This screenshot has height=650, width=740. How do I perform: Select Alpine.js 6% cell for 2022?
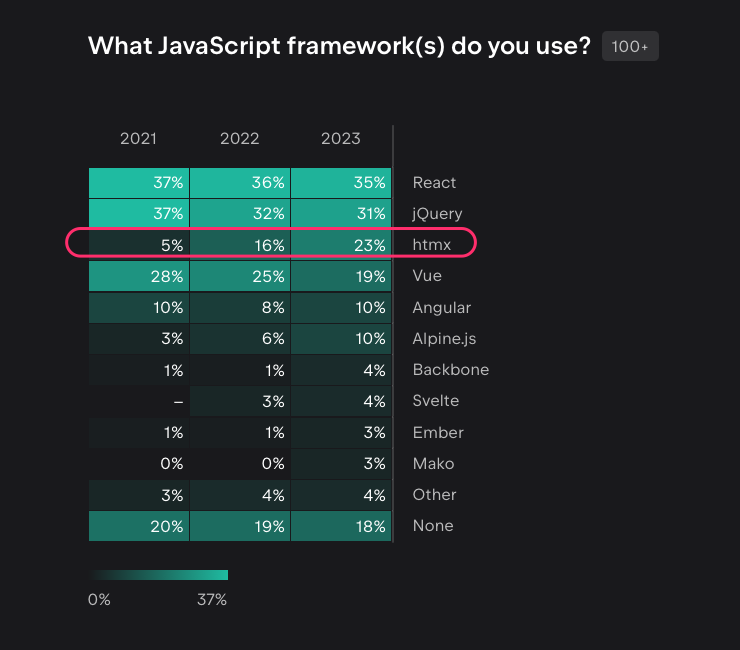point(240,339)
